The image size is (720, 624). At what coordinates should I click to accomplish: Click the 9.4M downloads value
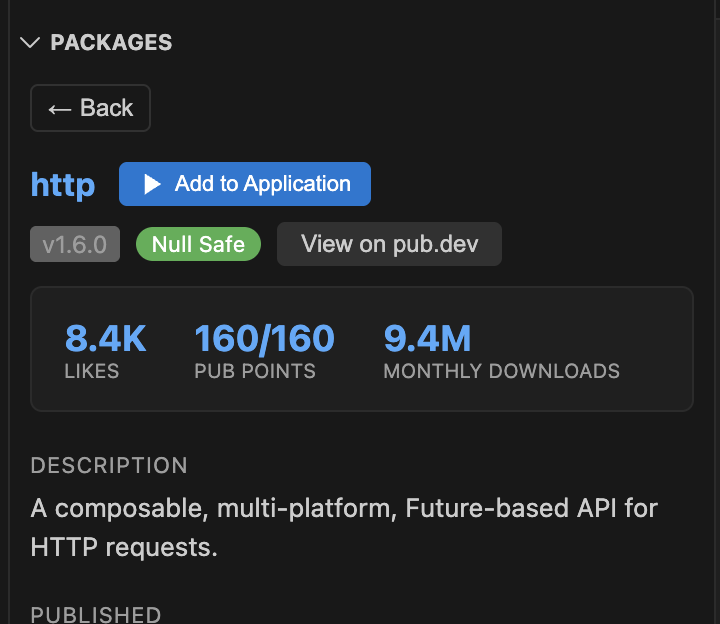point(428,338)
